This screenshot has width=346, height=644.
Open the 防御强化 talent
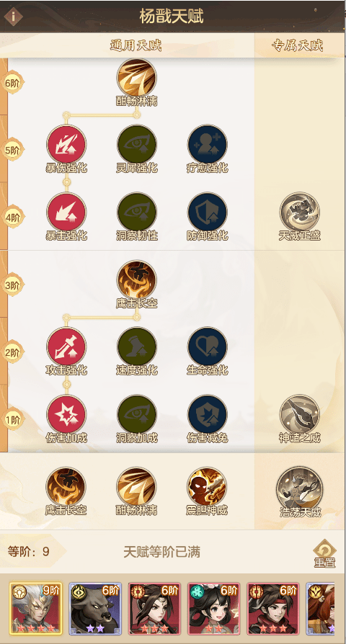(x=208, y=212)
